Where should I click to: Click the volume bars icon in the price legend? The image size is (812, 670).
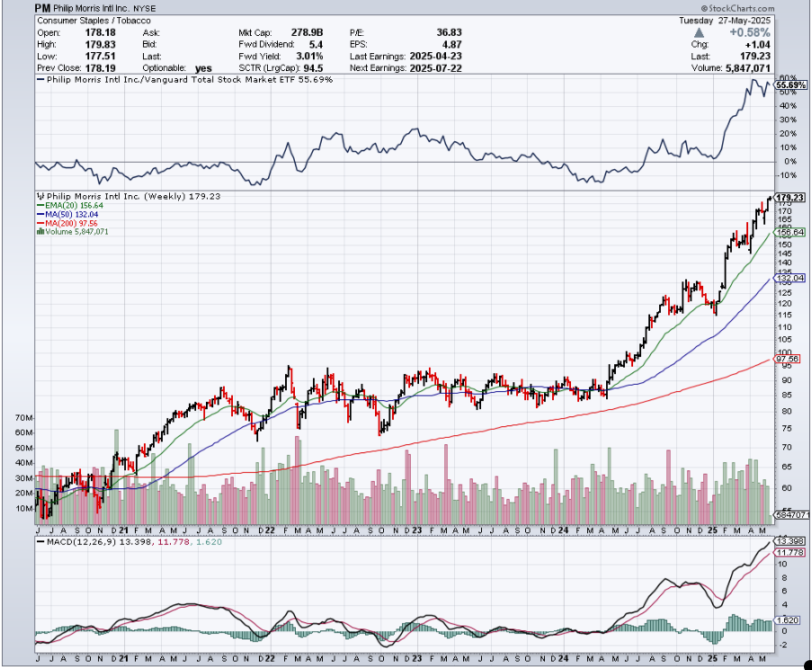[40, 232]
